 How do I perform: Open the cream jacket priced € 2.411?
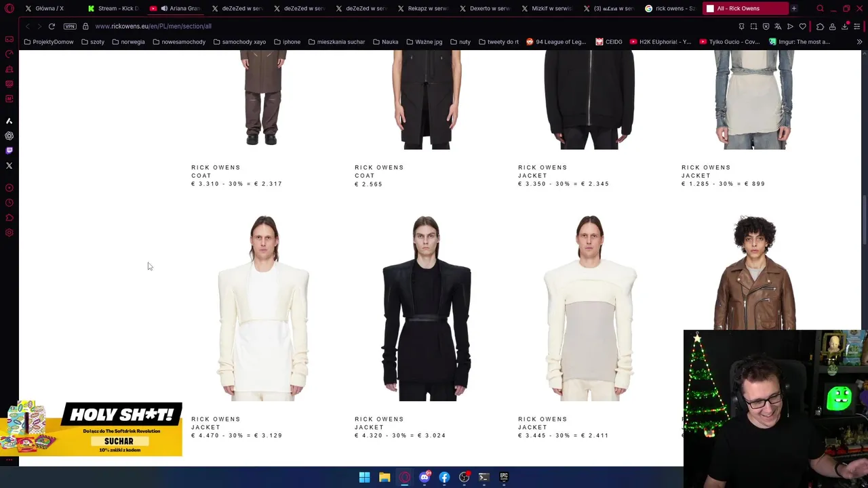[590, 308]
